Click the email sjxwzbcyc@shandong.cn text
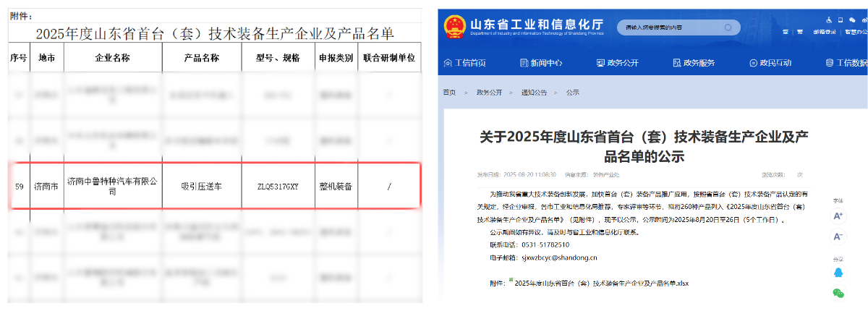 pyautogui.click(x=559, y=257)
